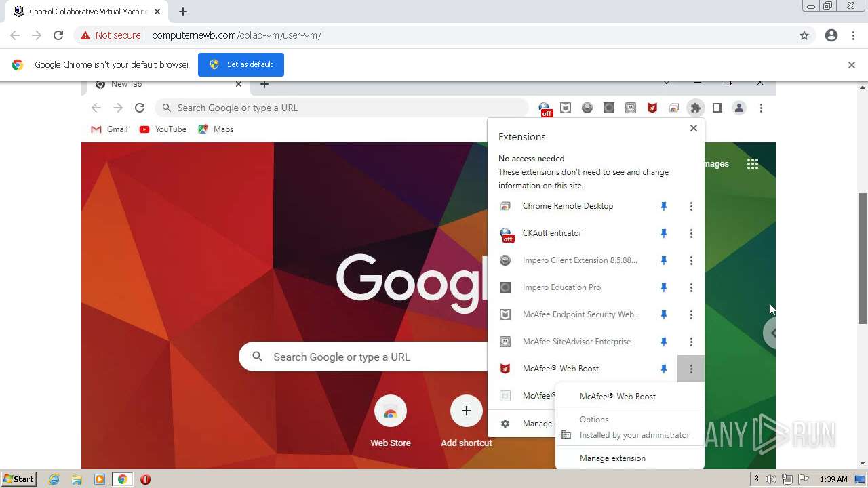The height and width of the screenshot is (488, 868).
Task: Click McAfee Web Boost red toolbar icon
Action: (x=652, y=108)
